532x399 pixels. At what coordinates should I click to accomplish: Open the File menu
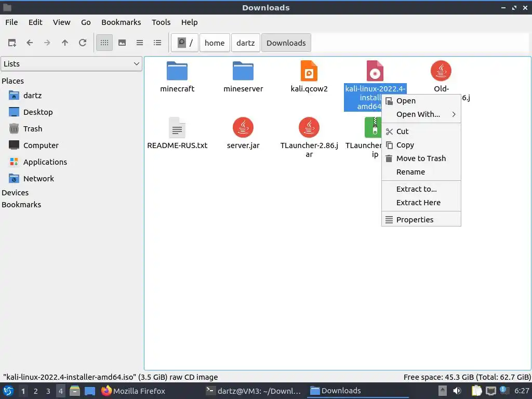pyautogui.click(x=11, y=22)
